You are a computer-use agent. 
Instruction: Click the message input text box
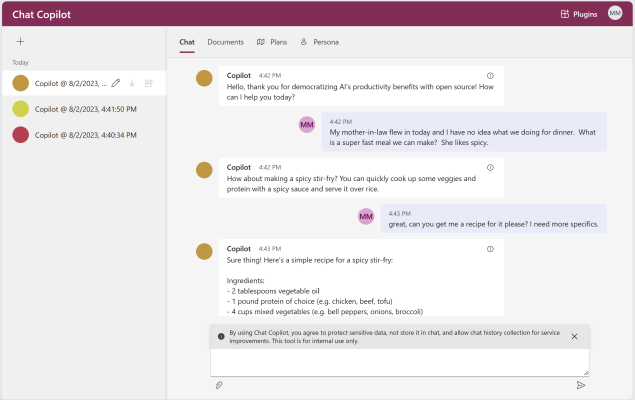(400, 362)
